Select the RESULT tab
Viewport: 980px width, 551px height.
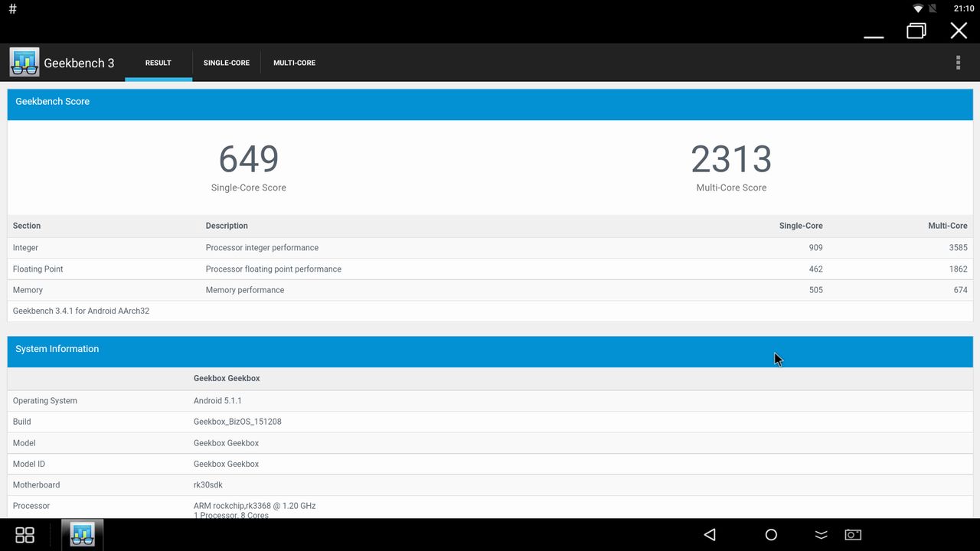(158, 63)
